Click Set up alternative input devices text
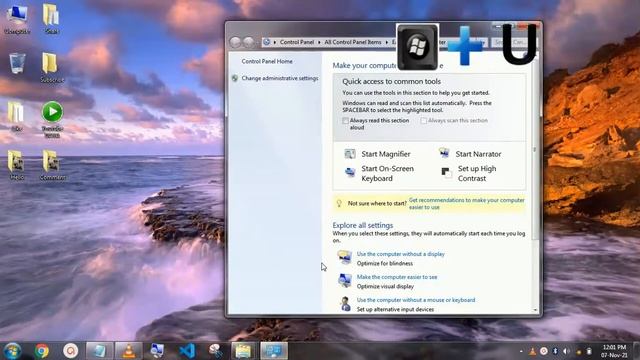The width and height of the screenshot is (640, 360). click(x=395, y=309)
